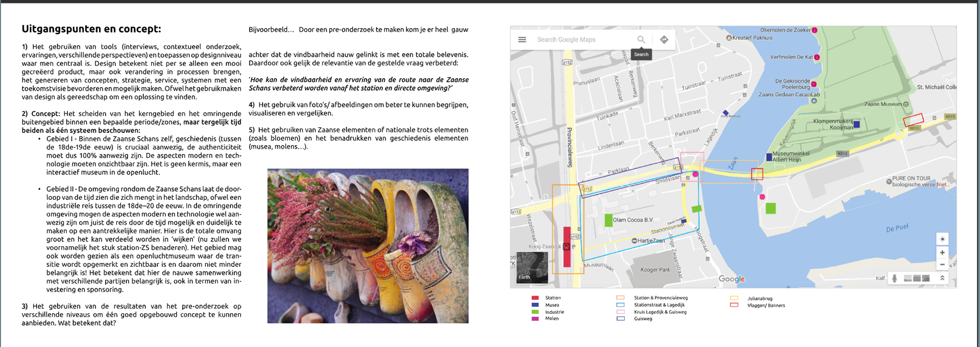Click the magnifier Search icon in Maps
980x347 pixels.
pyautogui.click(x=641, y=39)
